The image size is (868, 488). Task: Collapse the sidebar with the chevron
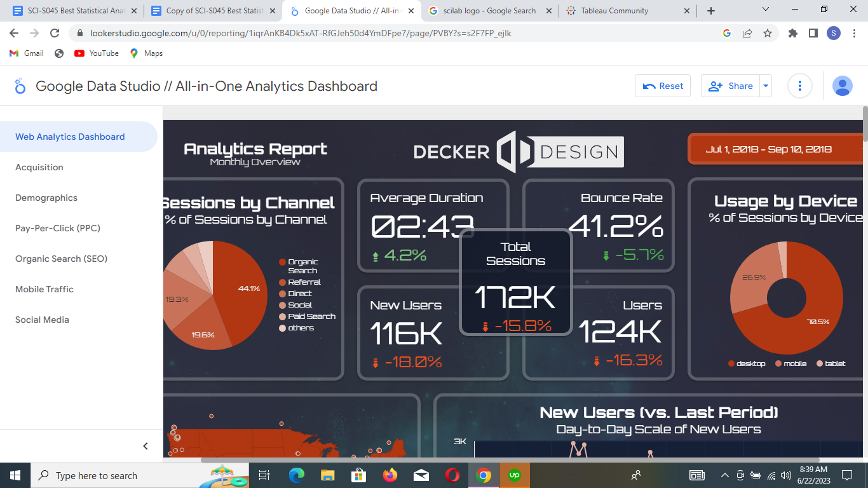[x=145, y=445]
